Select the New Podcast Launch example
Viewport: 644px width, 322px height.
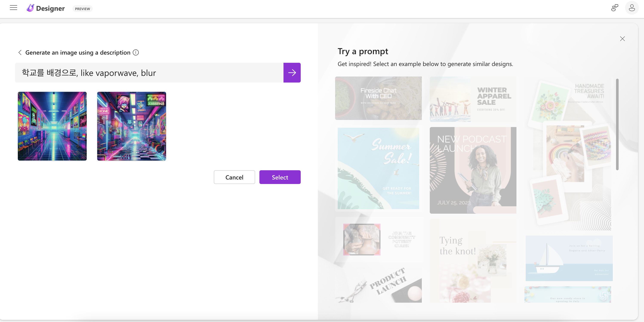[x=473, y=170]
